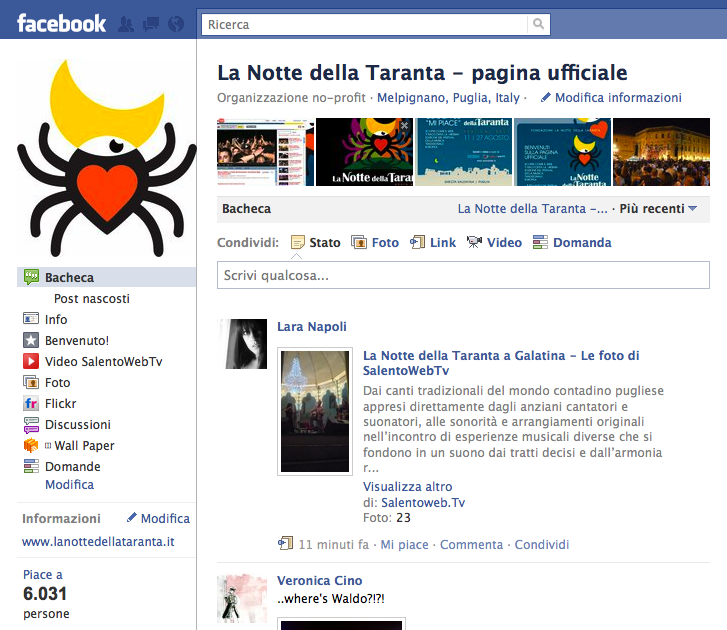Screen dimensions: 727x630
Task: Open the night piazza photo thumbnail
Action: pos(661,152)
